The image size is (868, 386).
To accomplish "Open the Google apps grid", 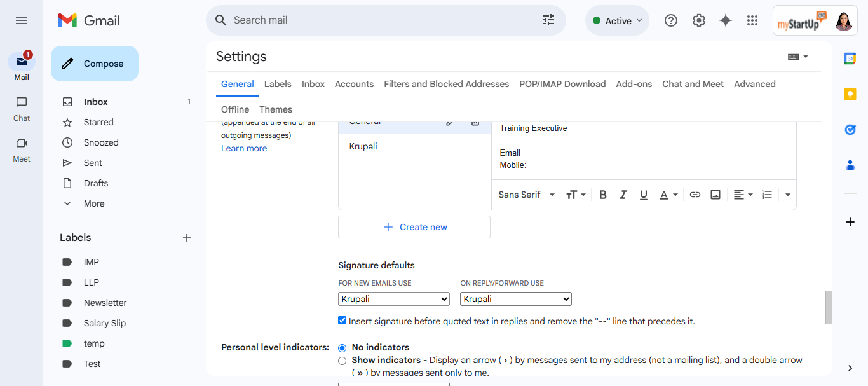I will [752, 20].
